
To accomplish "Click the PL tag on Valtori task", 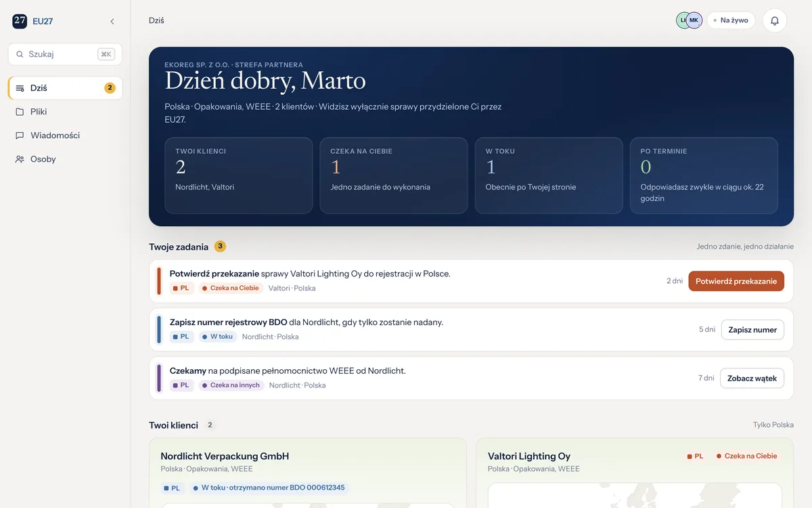I will 181,288.
